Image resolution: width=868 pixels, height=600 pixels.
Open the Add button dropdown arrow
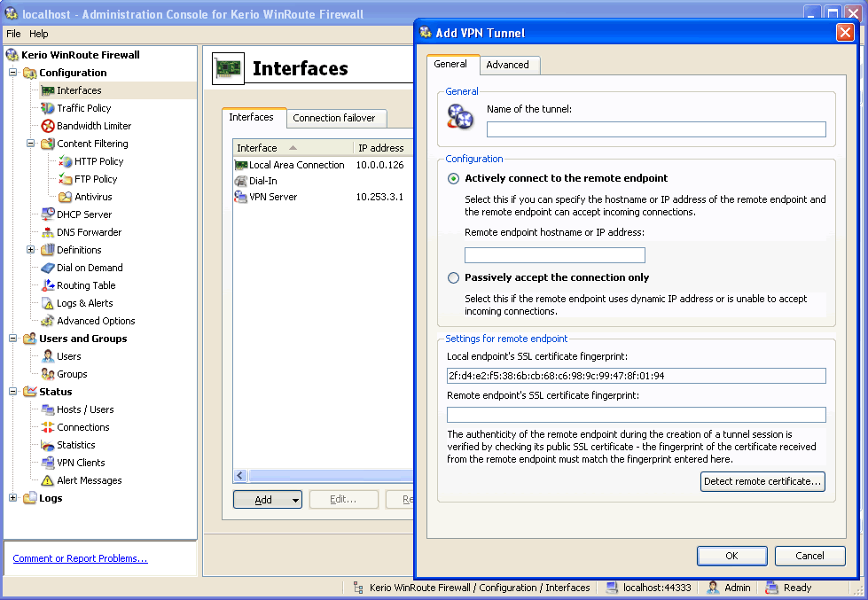(295, 500)
